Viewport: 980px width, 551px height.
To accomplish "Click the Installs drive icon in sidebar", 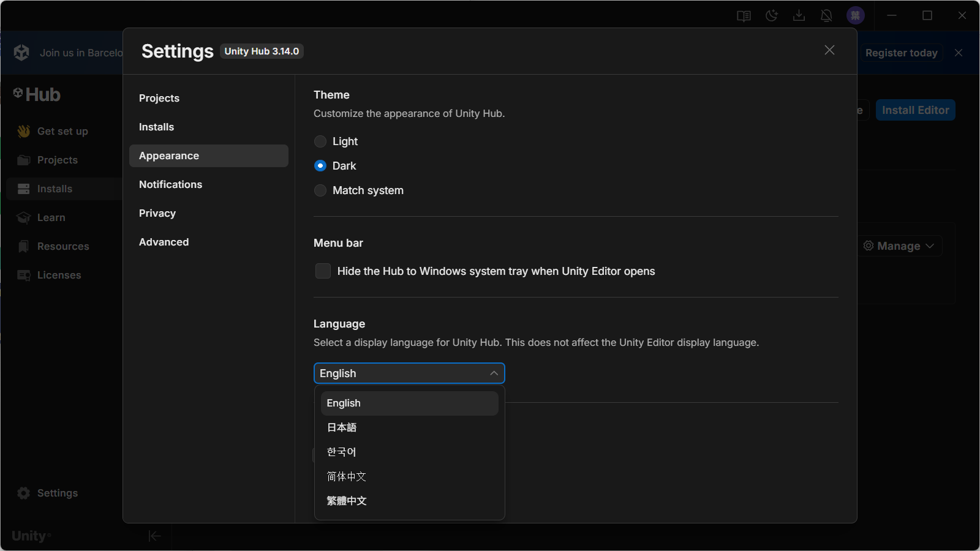I will pyautogui.click(x=24, y=189).
